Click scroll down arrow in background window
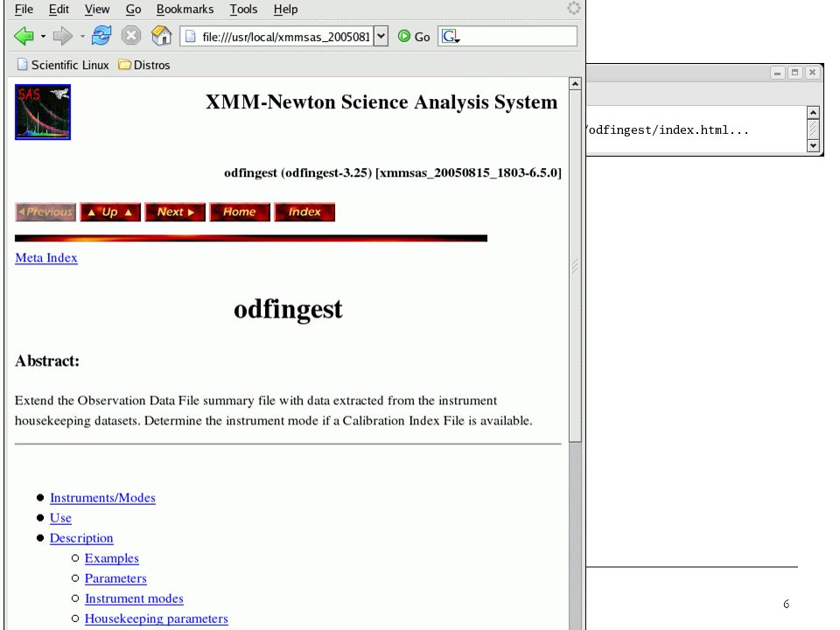Image resolution: width=840 pixels, height=630 pixels. pyautogui.click(x=813, y=145)
